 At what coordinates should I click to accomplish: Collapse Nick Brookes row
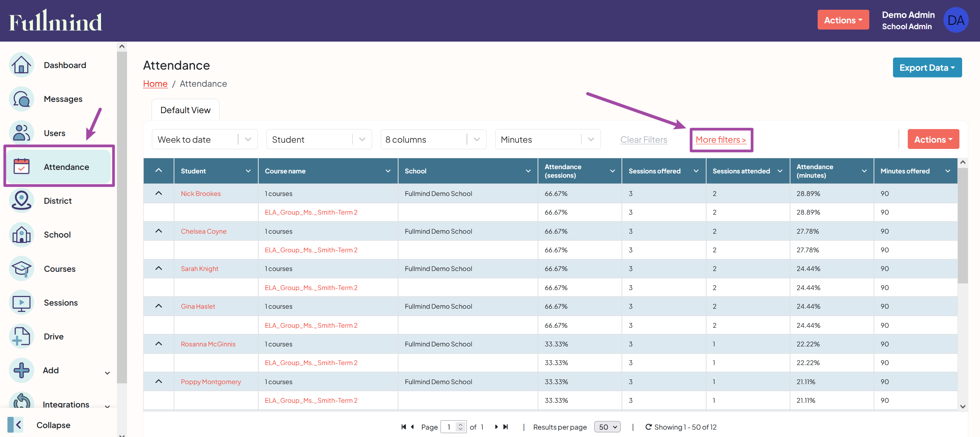point(158,193)
